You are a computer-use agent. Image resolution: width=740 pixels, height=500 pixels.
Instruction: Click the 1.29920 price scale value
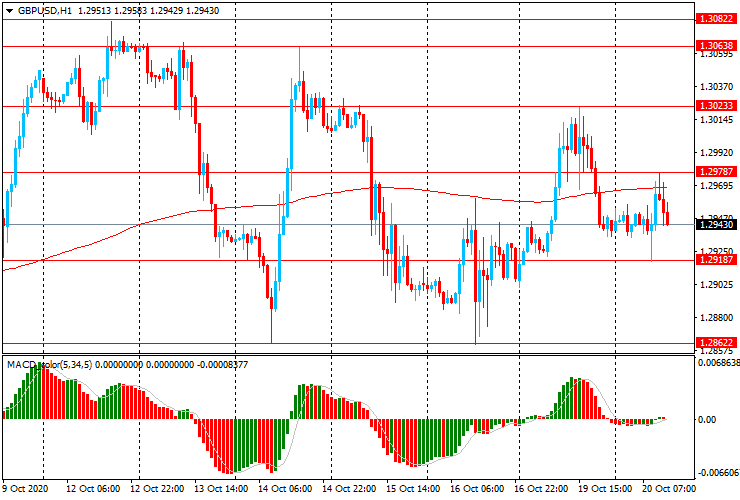(x=716, y=153)
